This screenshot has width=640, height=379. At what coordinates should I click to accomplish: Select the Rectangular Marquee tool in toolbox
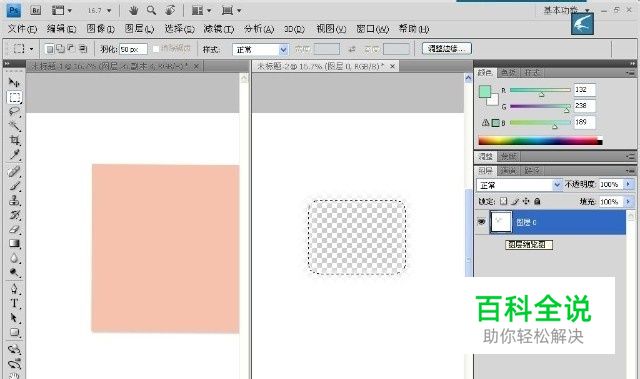click(14, 97)
